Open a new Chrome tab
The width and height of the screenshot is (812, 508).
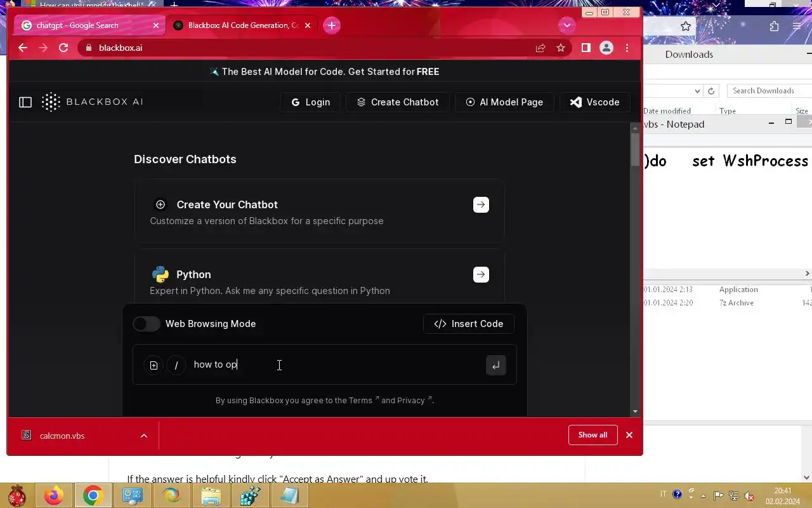331,25
